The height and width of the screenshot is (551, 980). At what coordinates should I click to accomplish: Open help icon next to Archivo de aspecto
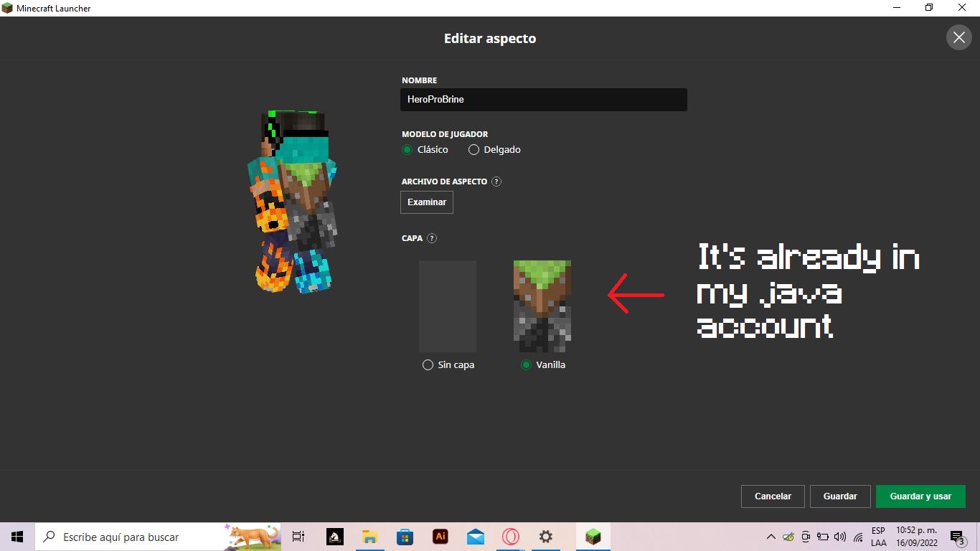(x=496, y=182)
